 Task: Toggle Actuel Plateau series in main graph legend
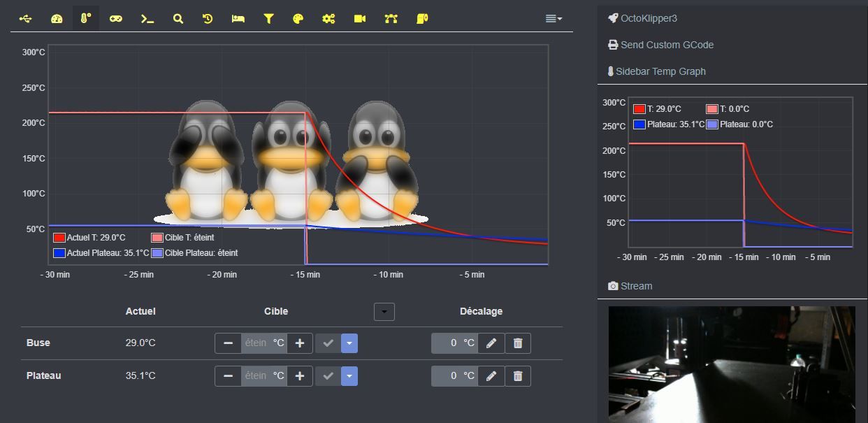101,253
